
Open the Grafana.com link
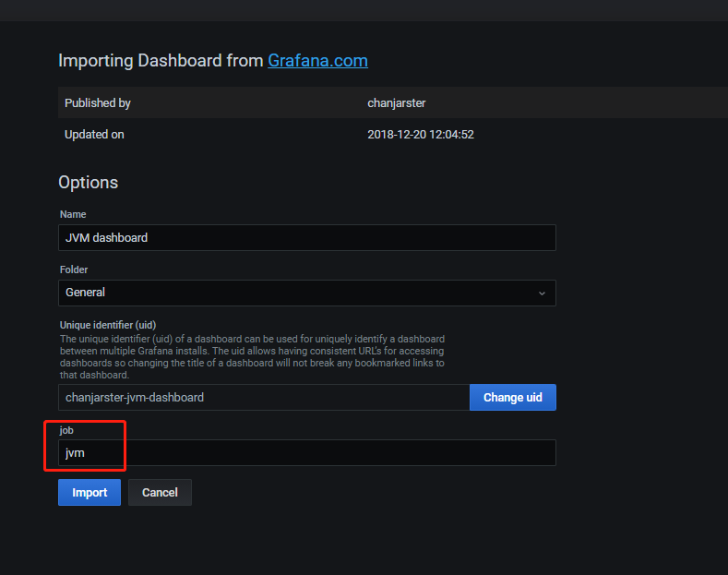[317, 61]
